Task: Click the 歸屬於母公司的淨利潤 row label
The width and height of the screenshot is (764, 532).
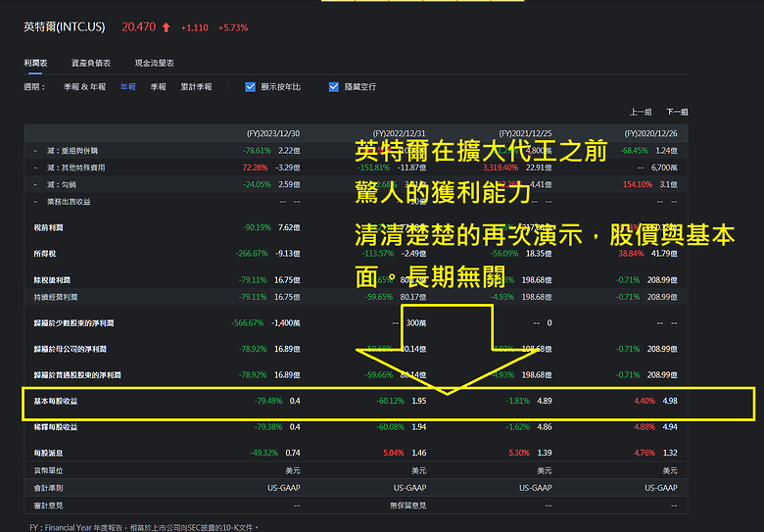Action: [71, 350]
